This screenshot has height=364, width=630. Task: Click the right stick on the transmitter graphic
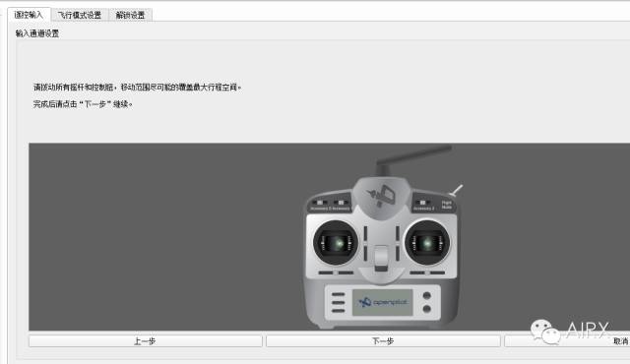click(x=427, y=243)
